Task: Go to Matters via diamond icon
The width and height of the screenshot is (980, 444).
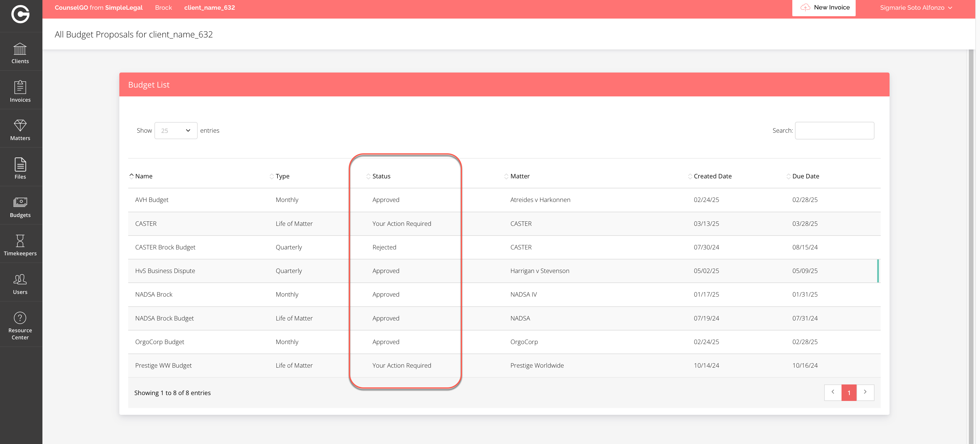Action: point(20,126)
